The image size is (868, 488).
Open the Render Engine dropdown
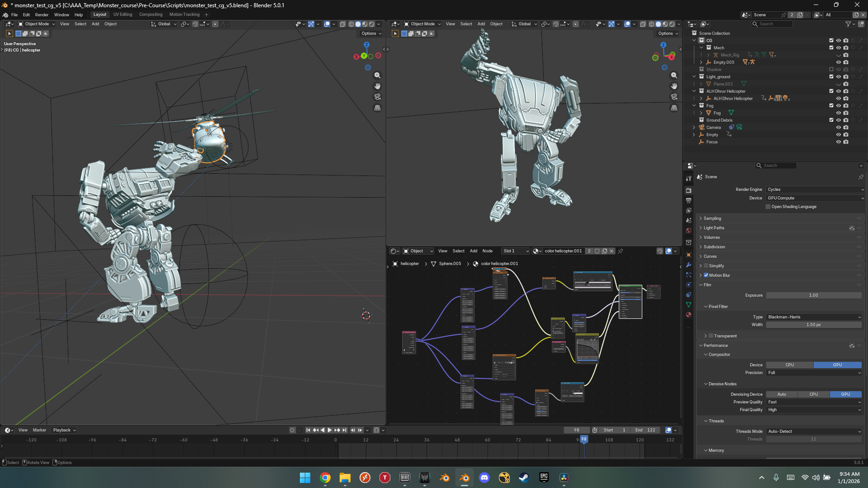point(815,190)
